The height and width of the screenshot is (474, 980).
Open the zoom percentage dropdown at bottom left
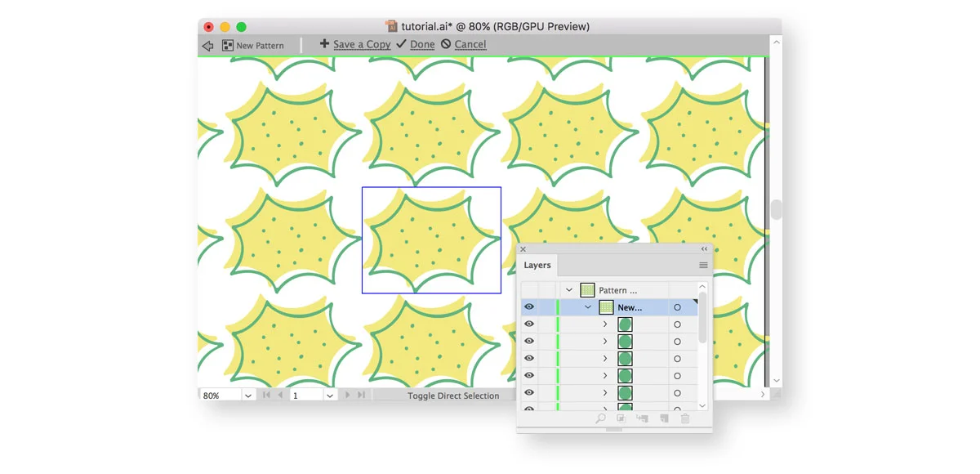tap(247, 395)
